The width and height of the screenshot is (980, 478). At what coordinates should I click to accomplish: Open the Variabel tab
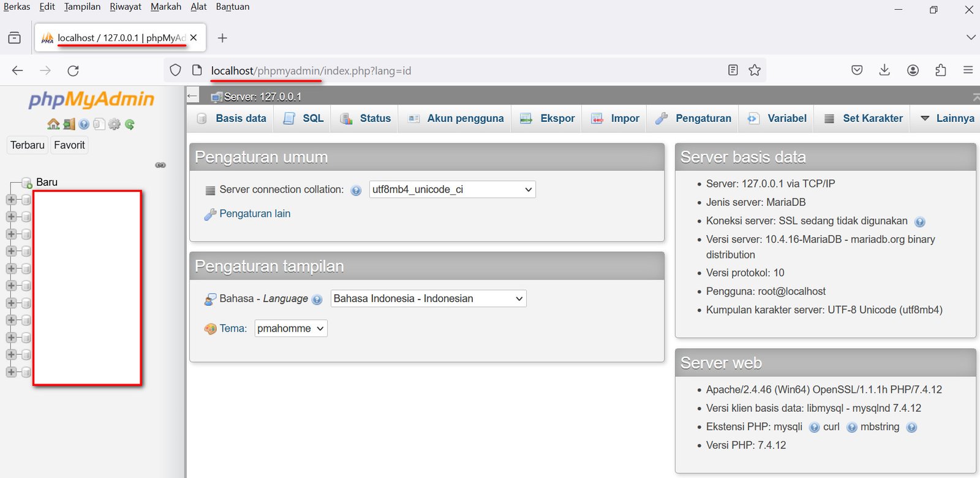pyautogui.click(x=777, y=118)
